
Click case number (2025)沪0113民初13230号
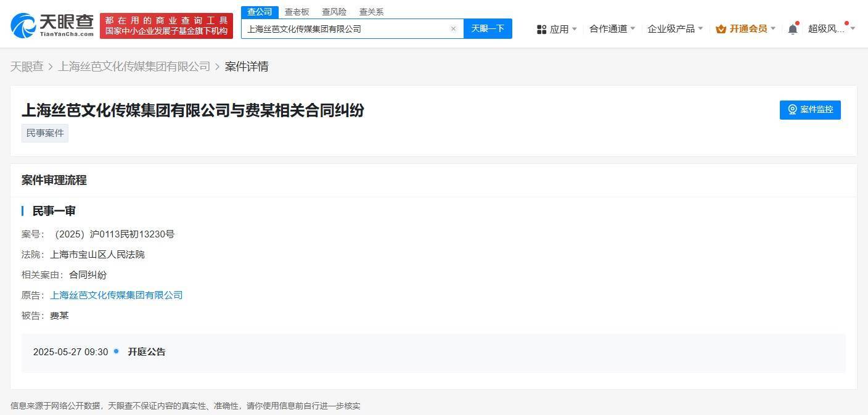[115, 234]
